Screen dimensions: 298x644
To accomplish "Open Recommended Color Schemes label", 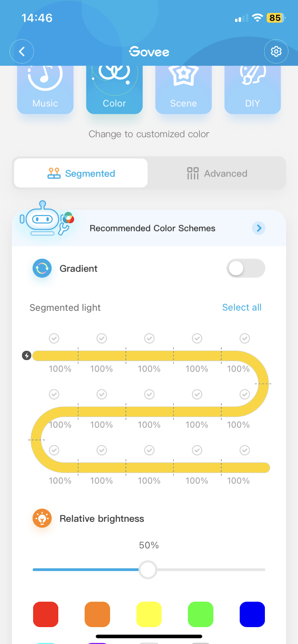I will [152, 228].
